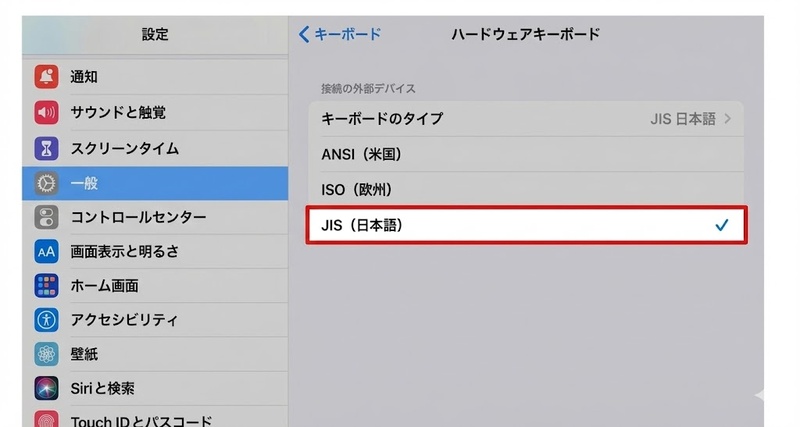800x427 pixels.
Task: Tap the ハードウェアキーボード title
Action: click(526, 34)
